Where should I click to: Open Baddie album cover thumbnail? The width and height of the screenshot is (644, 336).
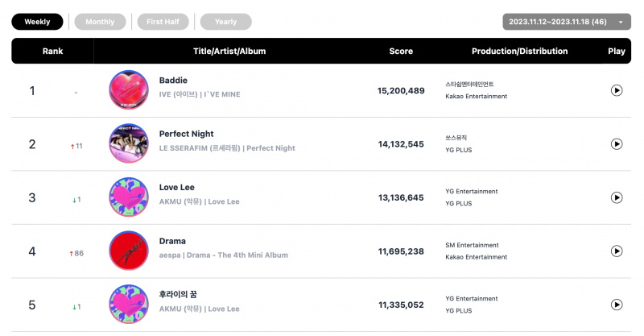click(x=129, y=89)
